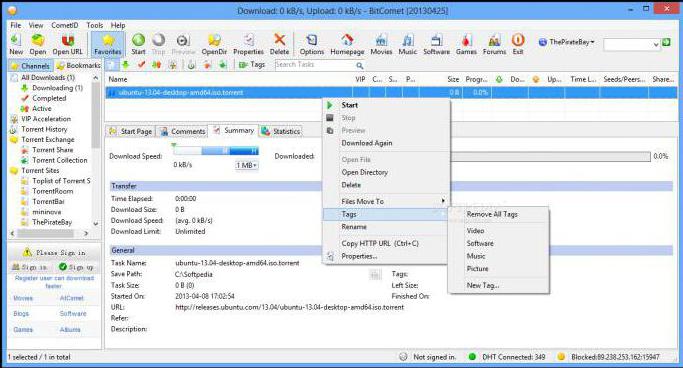Click the Forums toolbar icon
This screenshot has width=683, height=368.
pyautogui.click(x=494, y=44)
